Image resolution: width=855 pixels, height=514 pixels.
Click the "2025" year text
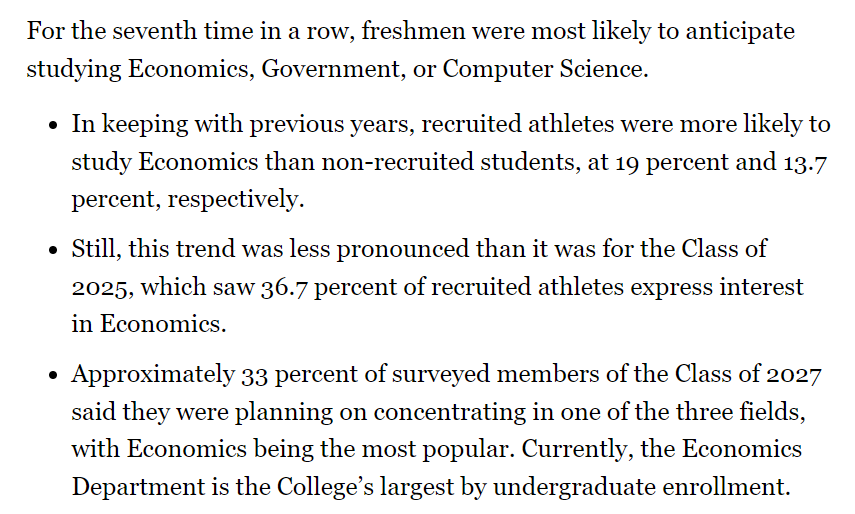click(x=101, y=287)
